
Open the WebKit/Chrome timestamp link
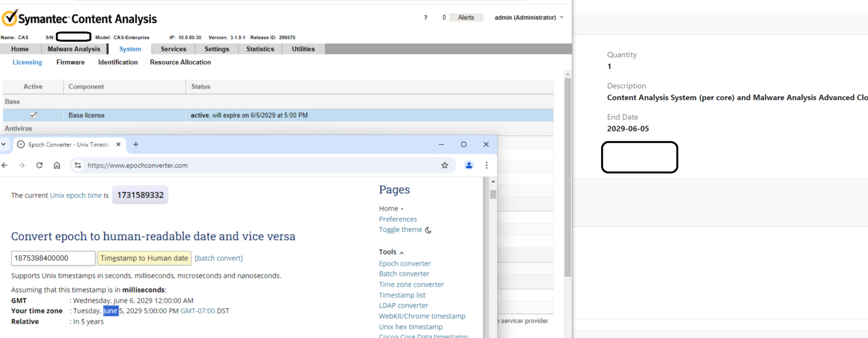click(x=422, y=316)
